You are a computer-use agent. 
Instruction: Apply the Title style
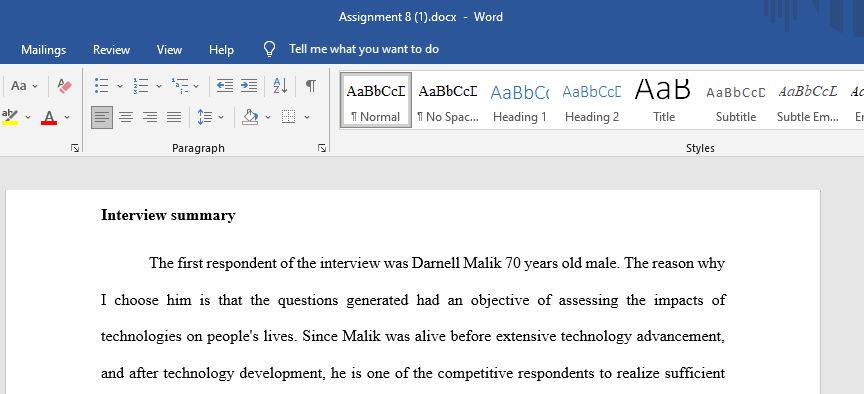tap(663, 100)
